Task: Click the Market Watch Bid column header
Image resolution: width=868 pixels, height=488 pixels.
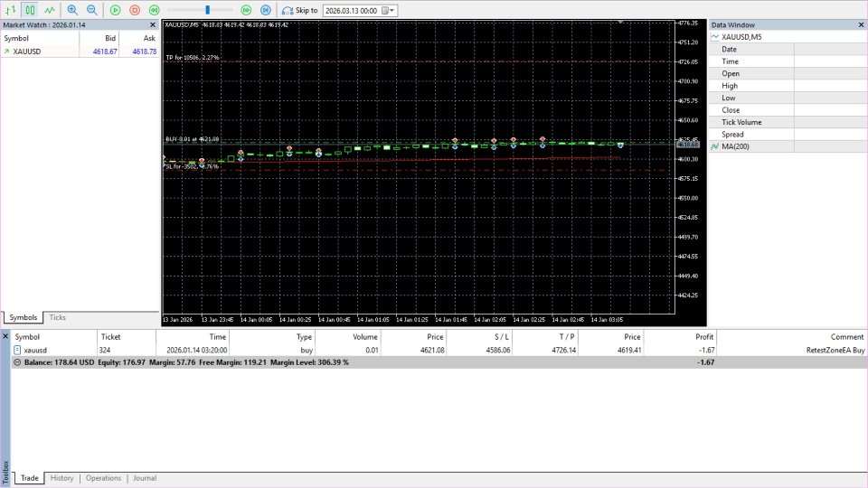Action: pyautogui.click(x=99, y=38)
